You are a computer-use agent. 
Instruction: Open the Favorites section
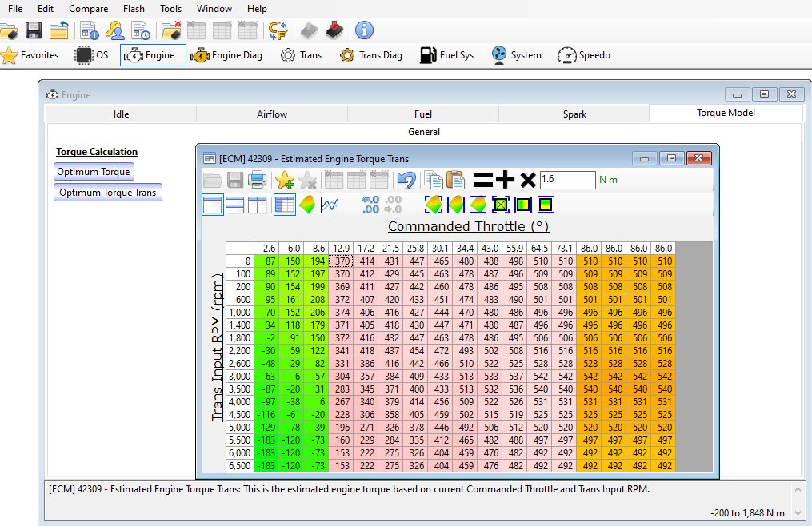[30, 55]
